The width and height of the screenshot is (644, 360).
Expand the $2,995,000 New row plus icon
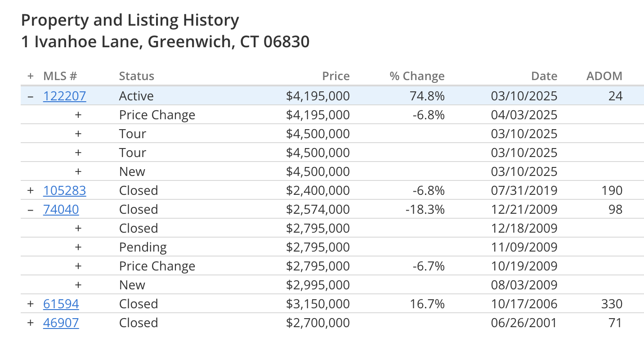point(78,285)
